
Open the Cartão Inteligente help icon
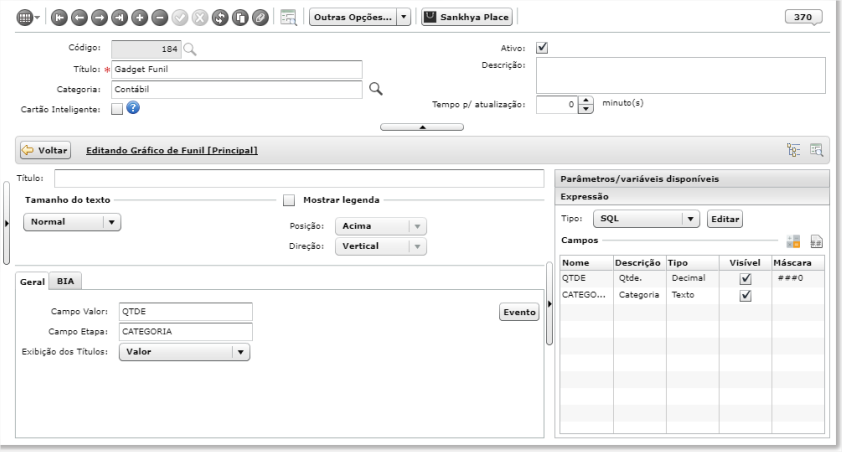click(133, 108)
